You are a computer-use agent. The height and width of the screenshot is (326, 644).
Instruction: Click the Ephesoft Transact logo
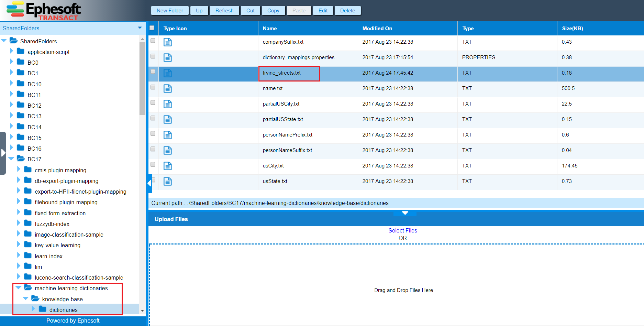[x=44, y=11]
